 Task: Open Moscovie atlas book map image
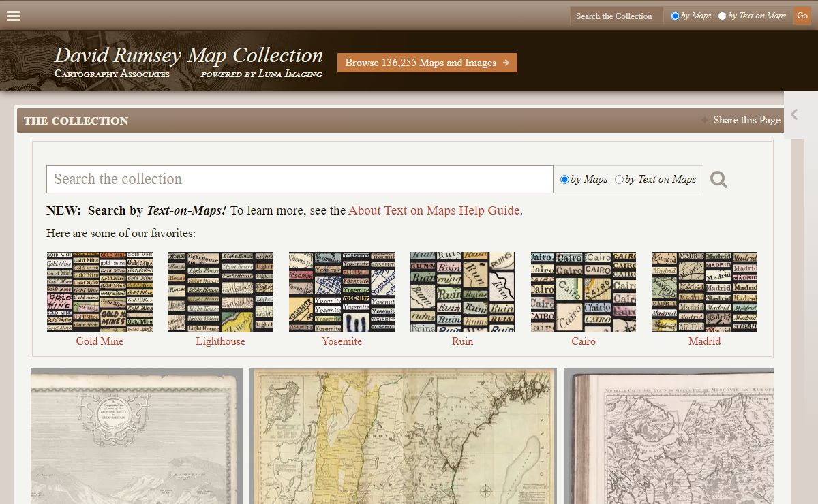pyautogui.click(x=669, y=436)
